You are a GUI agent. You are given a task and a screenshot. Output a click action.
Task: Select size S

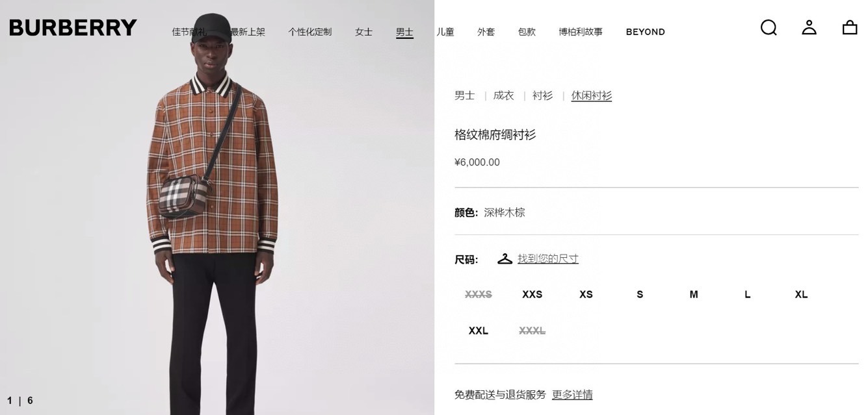640,294
